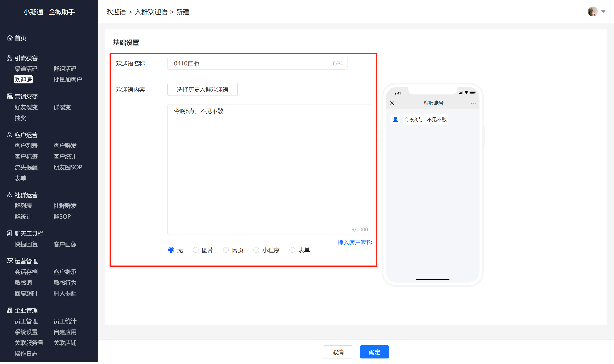Click the home icon beside 首页
This screenshot has width=614, height=364.
coord(10,38)
